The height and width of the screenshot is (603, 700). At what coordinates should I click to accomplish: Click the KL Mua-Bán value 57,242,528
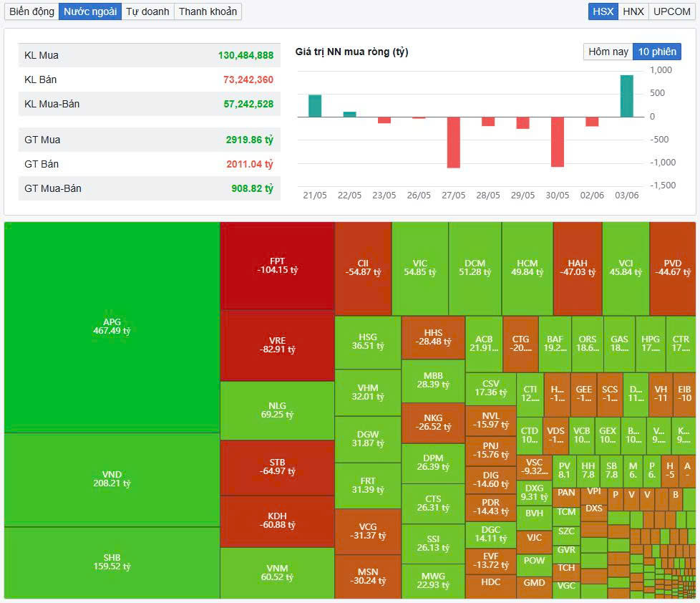pyautogui.click(x=248, y=104)
